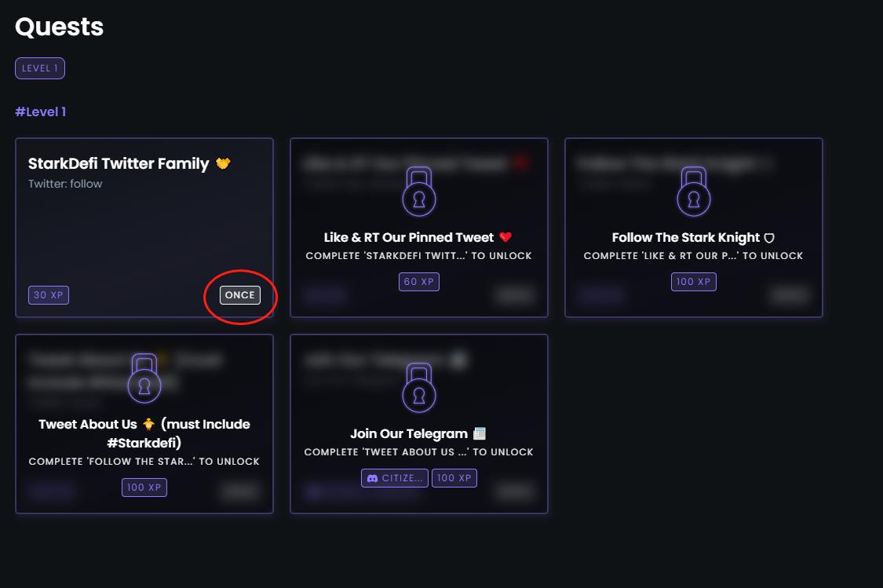Click the shield icon after Stark Knight title
This screenshot has height=588, width=883.
pyautogui.click(x=769, y=237)
